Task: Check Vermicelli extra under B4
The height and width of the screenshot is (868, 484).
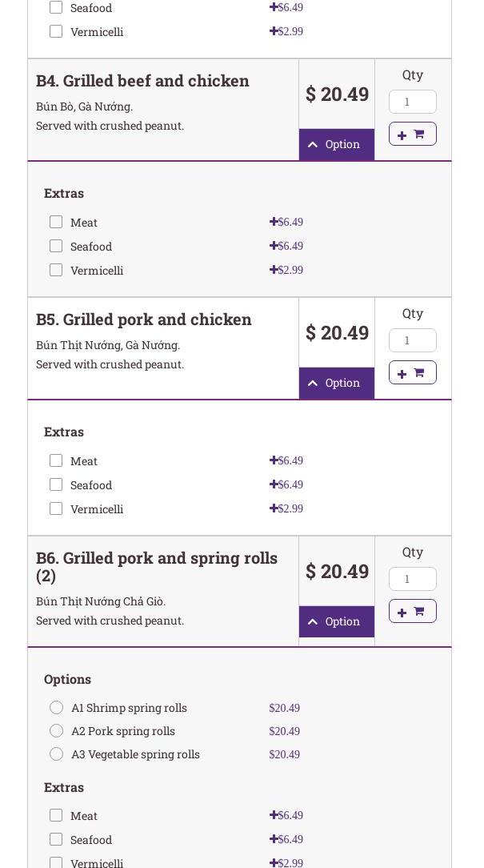Action: click(x=56, y=270)
